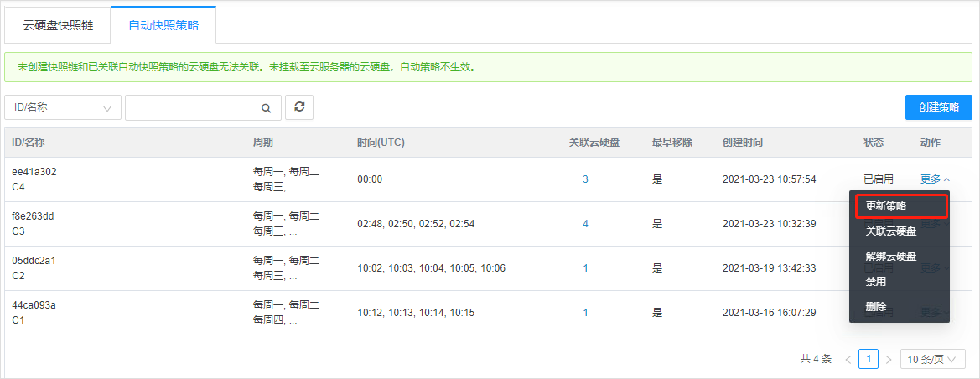The image size is (980, 379).
Task: Go to previous page arrow
Action: pyautogui.click(x=848, y=360)
